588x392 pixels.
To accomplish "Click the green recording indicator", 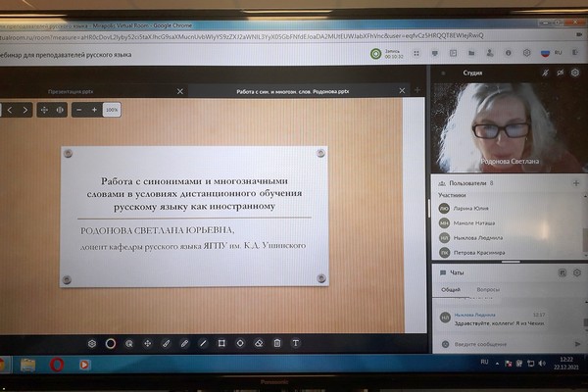I will point(375,54).
